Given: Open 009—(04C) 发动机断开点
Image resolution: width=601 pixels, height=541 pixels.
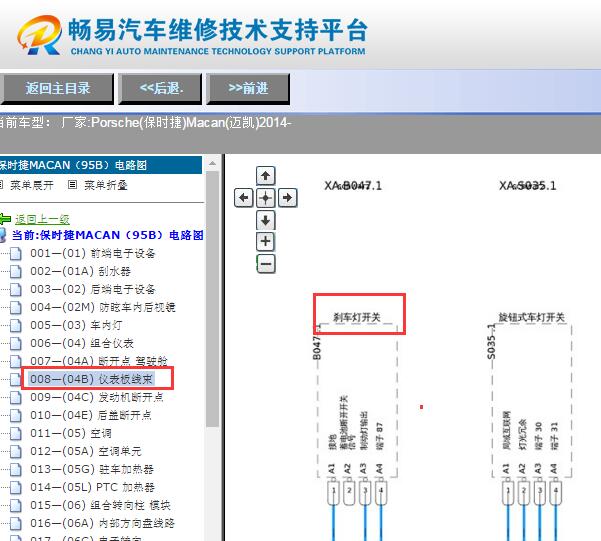Looking at the screenshot, I should (x=97, y=398).
